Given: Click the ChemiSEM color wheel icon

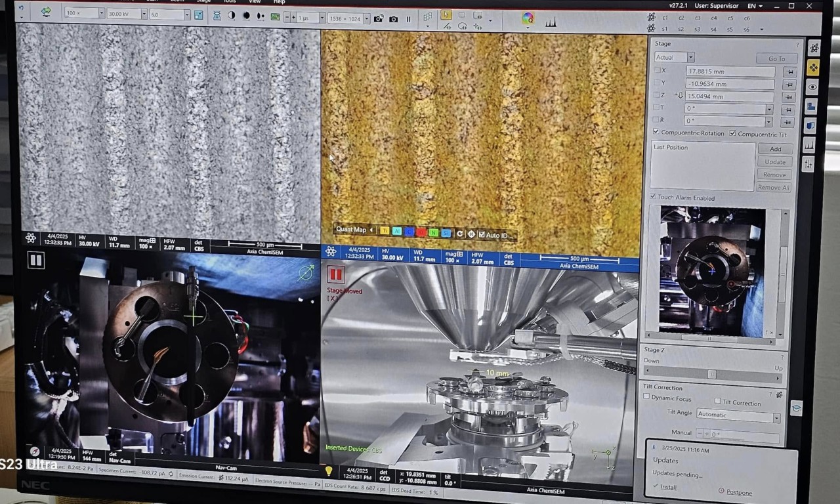Looking at the screenshot, I should coord(528,18).
